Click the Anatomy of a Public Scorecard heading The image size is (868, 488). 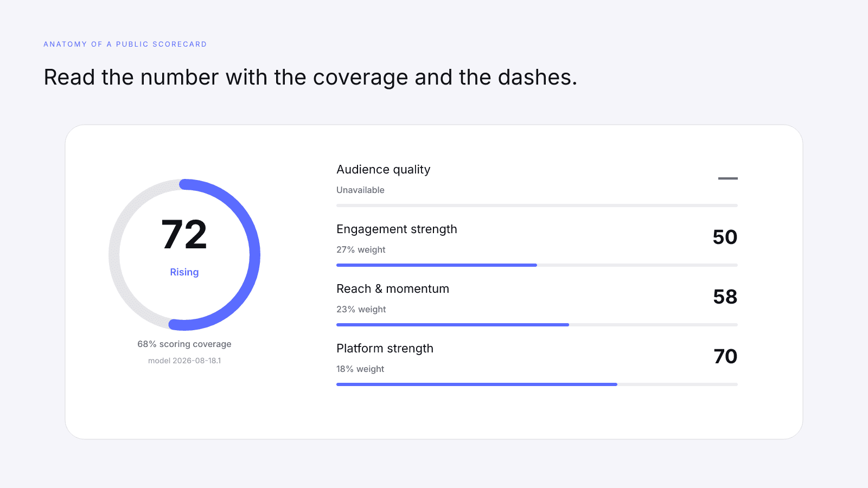pyautogui.click(x=125, y=44)
